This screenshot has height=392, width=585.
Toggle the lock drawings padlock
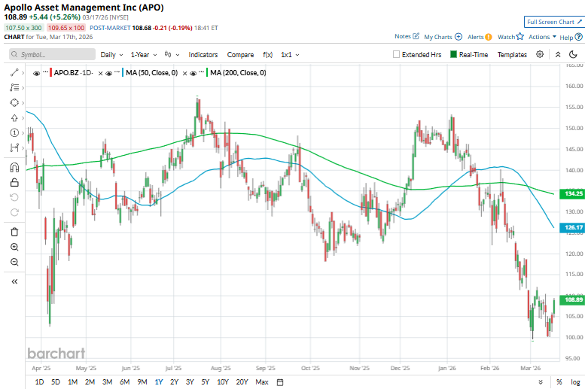pos(14,182)
